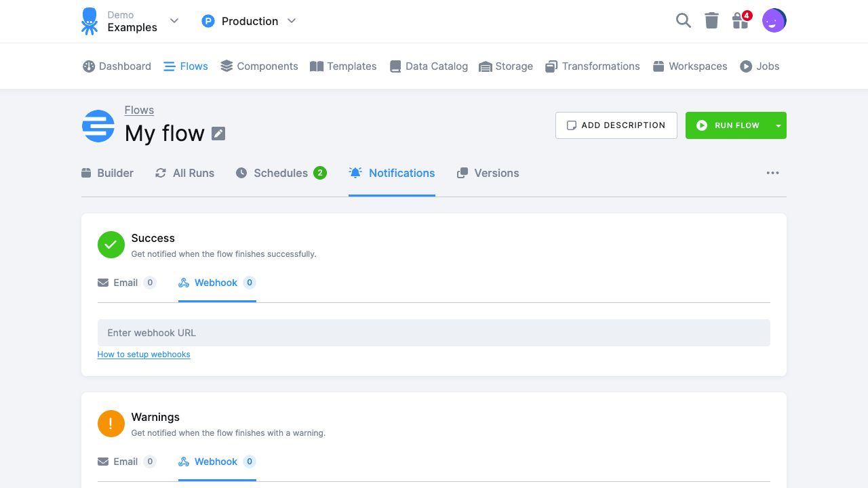Switch Success notifications to Email tab
Screen dimensions: 868x488
[x=126, y=283]
